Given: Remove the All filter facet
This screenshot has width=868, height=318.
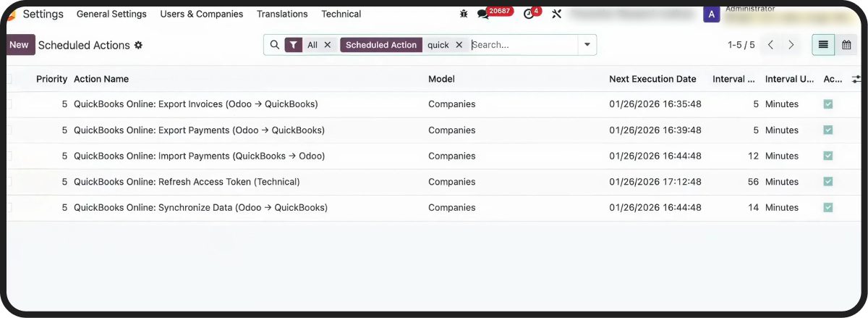Looking at the screenshot, I should coord(328,45).
